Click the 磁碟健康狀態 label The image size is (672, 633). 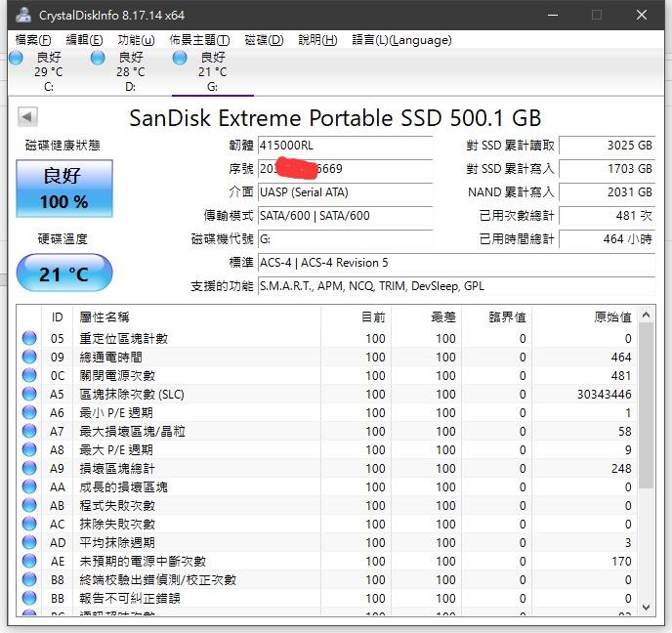63,146
